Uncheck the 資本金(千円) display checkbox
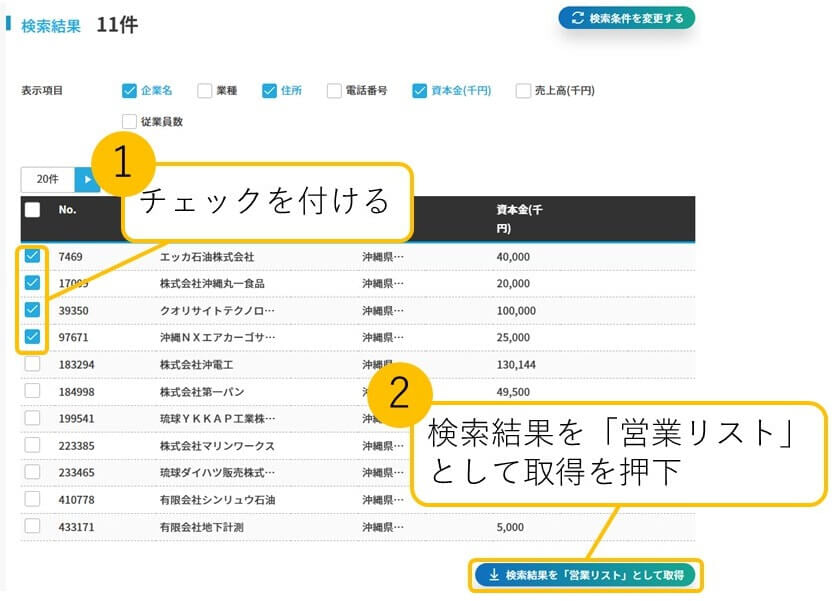The image size is (839, 601). point(420,91)
